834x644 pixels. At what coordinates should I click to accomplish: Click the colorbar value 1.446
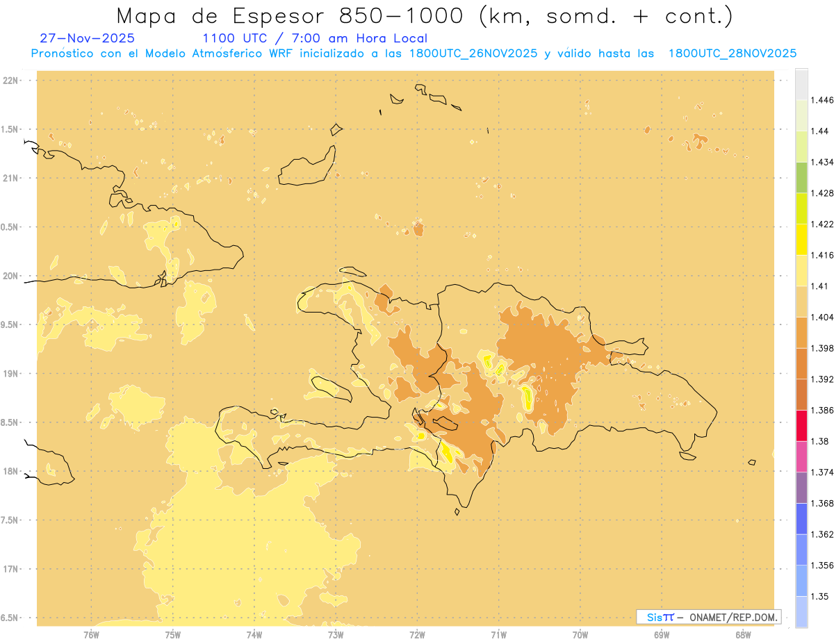821,100
